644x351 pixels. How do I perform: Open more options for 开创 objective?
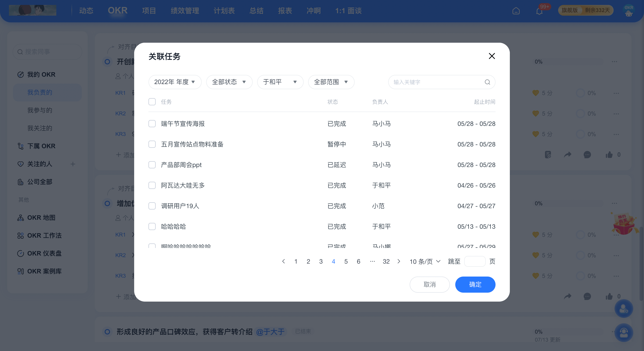click(614, 61)
